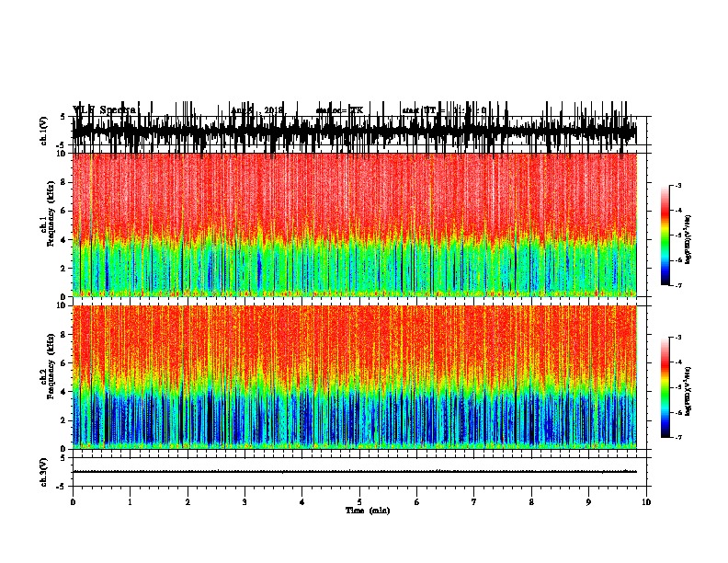This screenshot has width=728, height=563.
Task: Select the -3 label on ch.1 color bar
Action: coord(677,186)
